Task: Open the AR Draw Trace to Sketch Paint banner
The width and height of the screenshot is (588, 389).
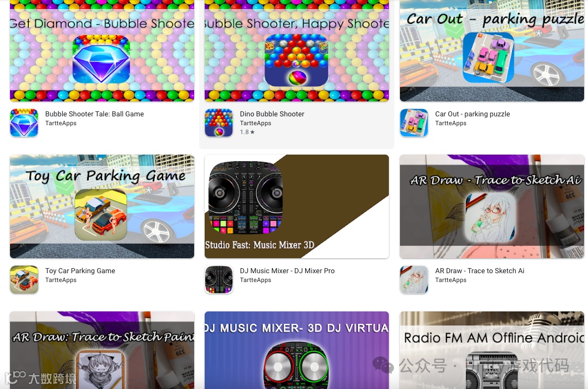Action: tap(102, 350)
